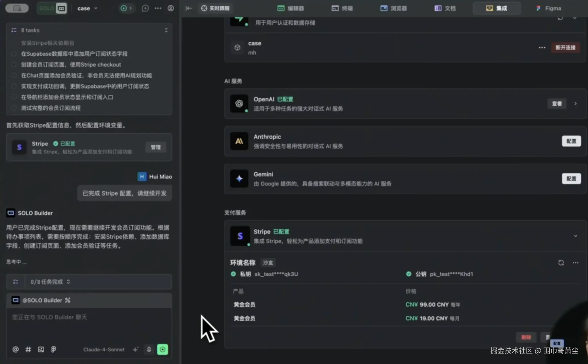
Task: Activate the microphone voice input icon
Action: click(149, 350)
